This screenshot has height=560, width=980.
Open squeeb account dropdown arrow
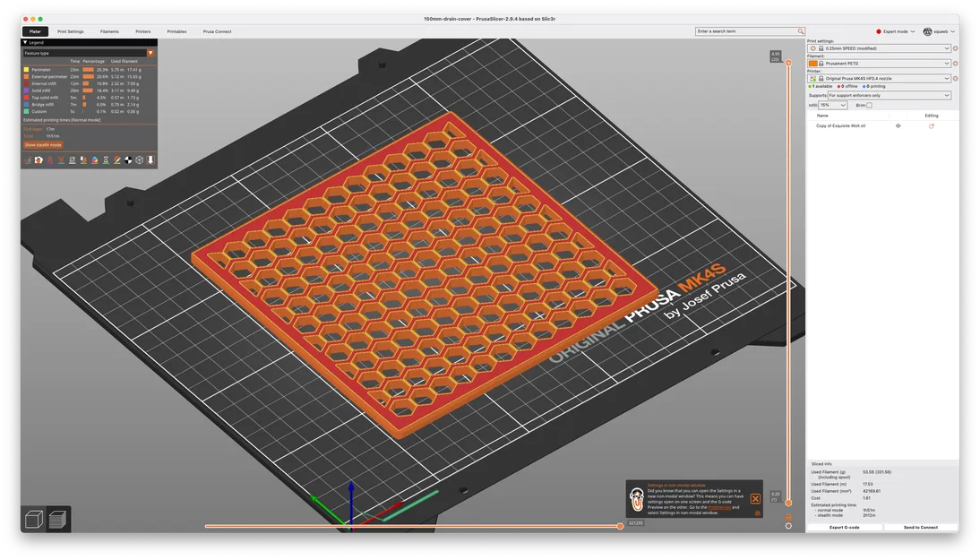click(952, 31)
